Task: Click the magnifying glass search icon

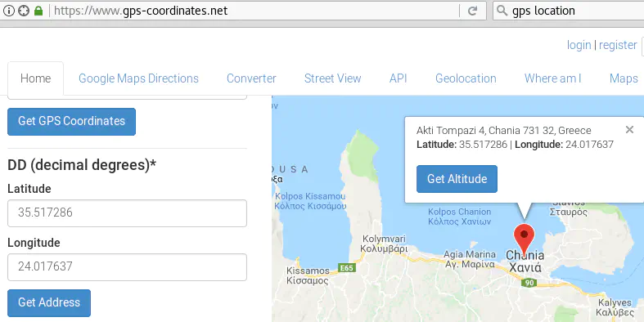Action: (x=502, y=11)
